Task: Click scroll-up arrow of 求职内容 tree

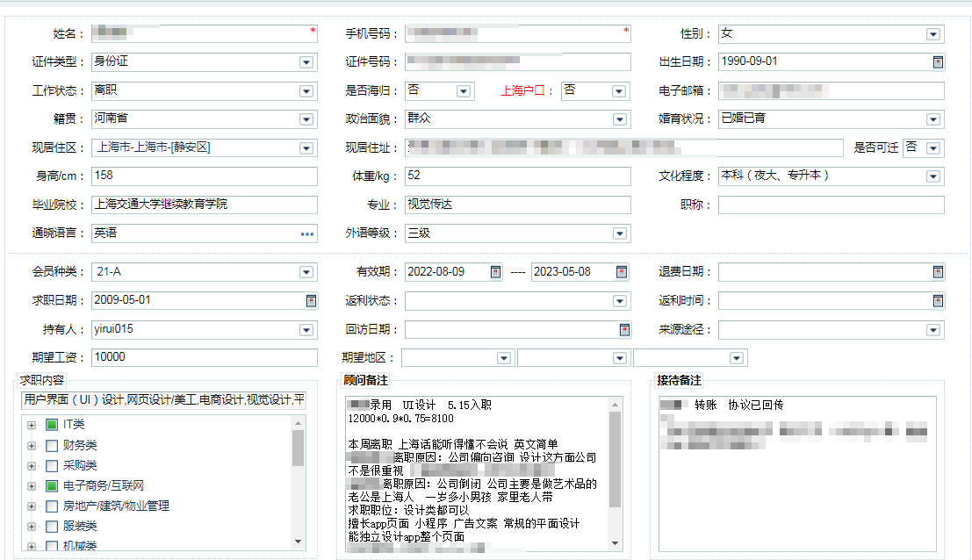Action: (299, 423)
